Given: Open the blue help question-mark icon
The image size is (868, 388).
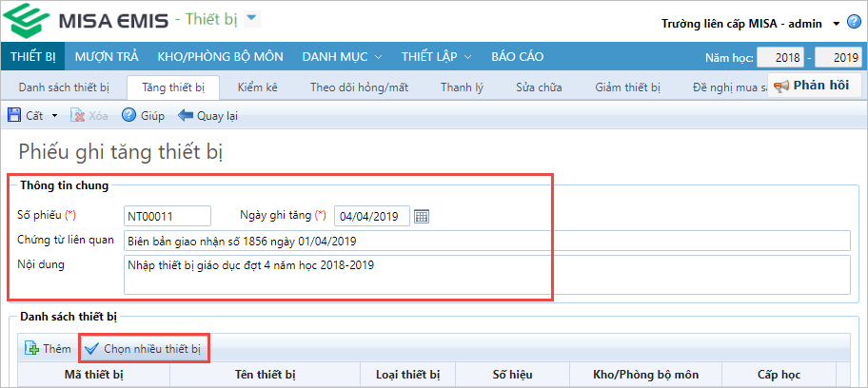Looking at the screenshot, I should tap(853, 23).
